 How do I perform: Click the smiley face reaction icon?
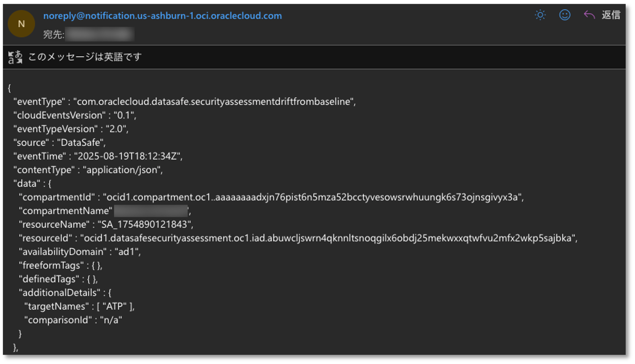click(x=565, y=15)
